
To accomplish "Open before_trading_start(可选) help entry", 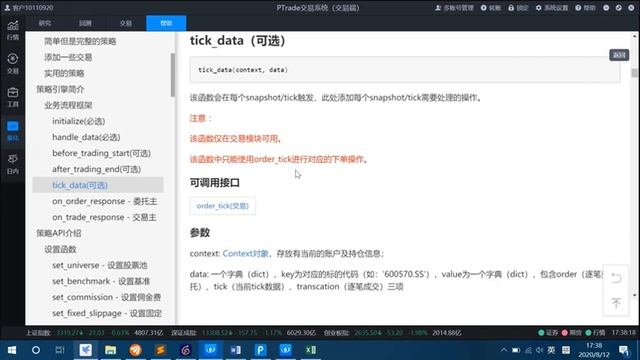I will click(101, 153).
